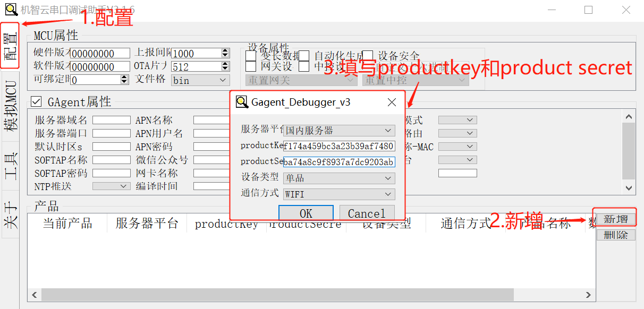The width and height of the screenshot is (644, 309).
Task: Enable the 设备安全 checkbox
Action: [368, 56]
